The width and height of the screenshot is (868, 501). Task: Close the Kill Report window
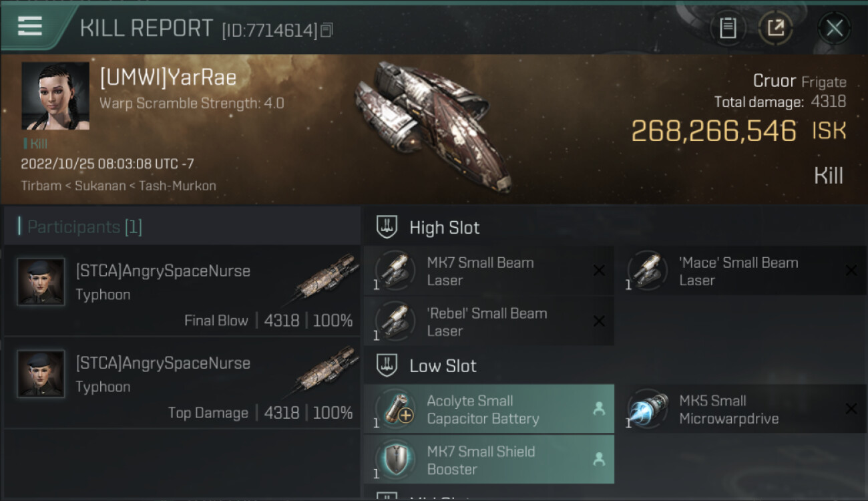834,28
